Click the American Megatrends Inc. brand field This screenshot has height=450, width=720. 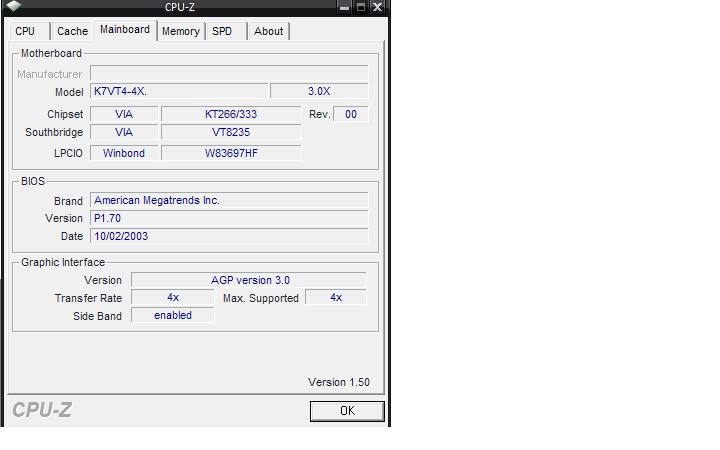pos(229,200)
